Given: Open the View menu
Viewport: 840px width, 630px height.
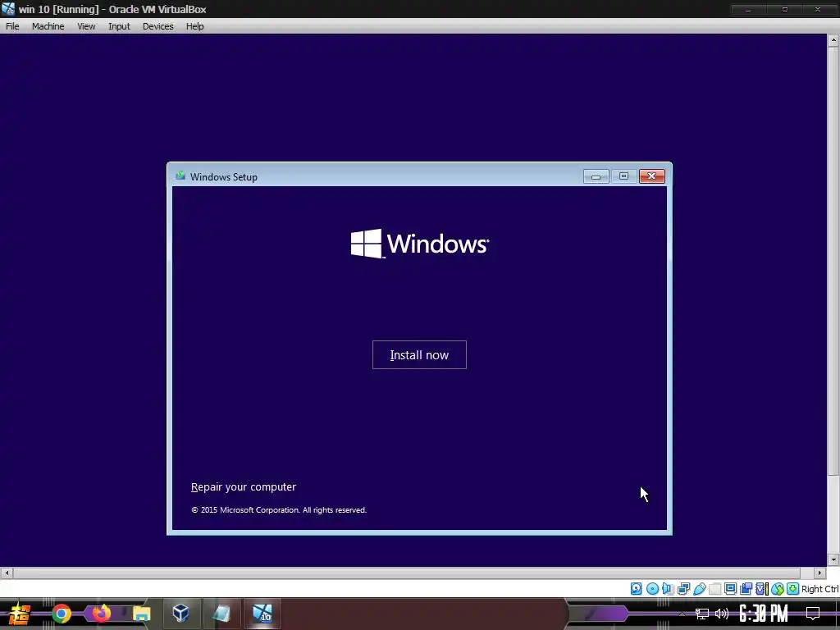Looking at the screenshot, I should tap(86, 26).
